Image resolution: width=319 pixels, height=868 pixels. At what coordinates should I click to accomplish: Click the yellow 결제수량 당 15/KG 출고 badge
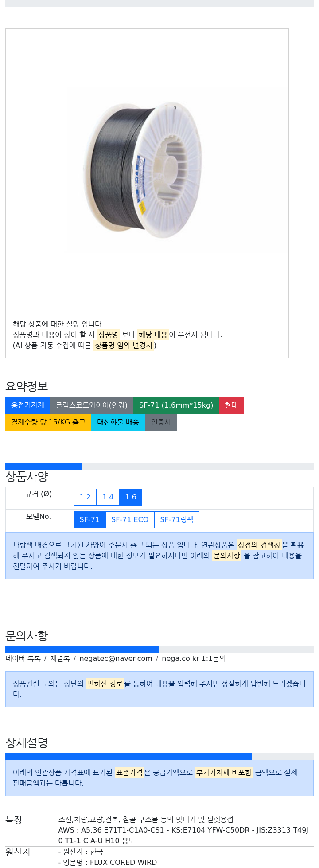pos(48,422)
